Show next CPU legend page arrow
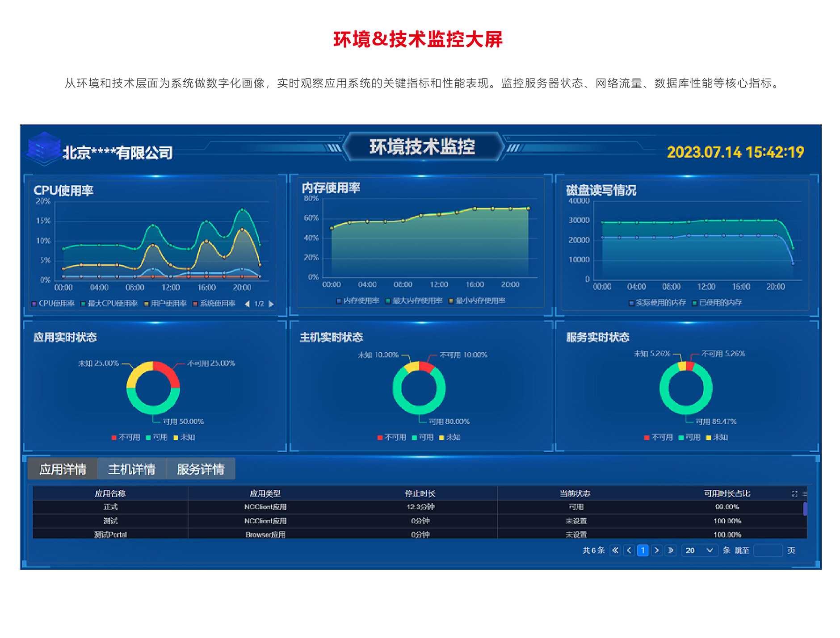Image resolution: width=840 pixels, height=638 pixels. click(271, 304)
